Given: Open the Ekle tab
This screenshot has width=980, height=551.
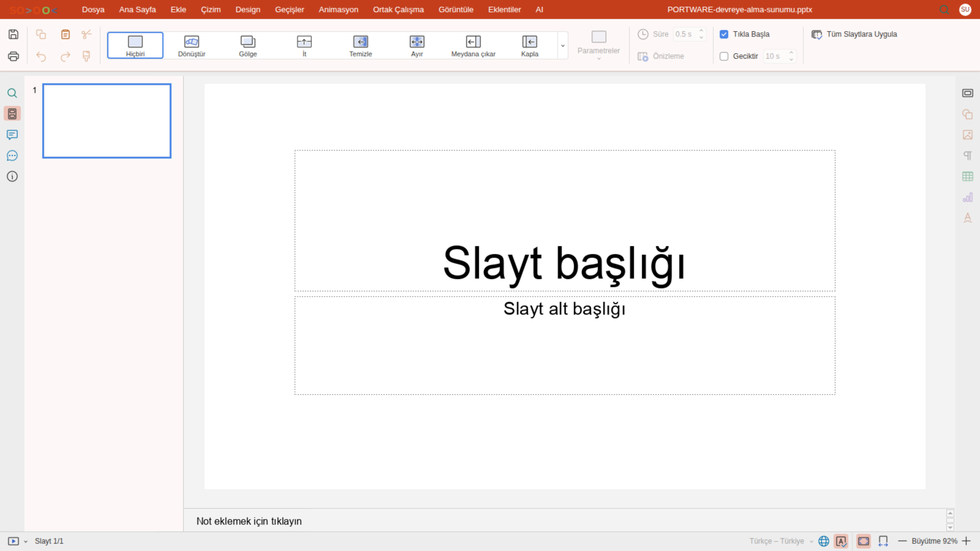Looking at the screenshot, I should point(178,9).
